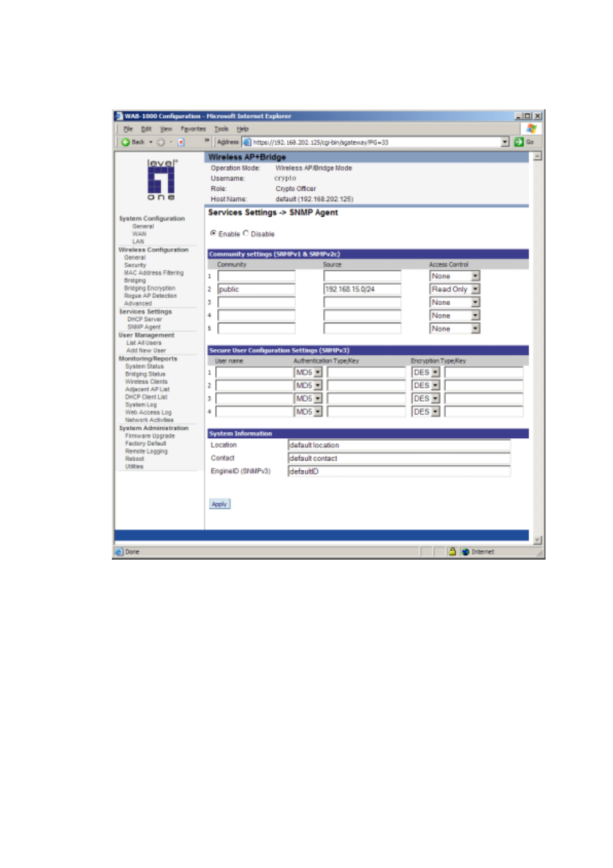Viewport: 613px width, 868px height.
Task: Open Access Control dropdown for community row 5
Action: [x=475, y=328]
